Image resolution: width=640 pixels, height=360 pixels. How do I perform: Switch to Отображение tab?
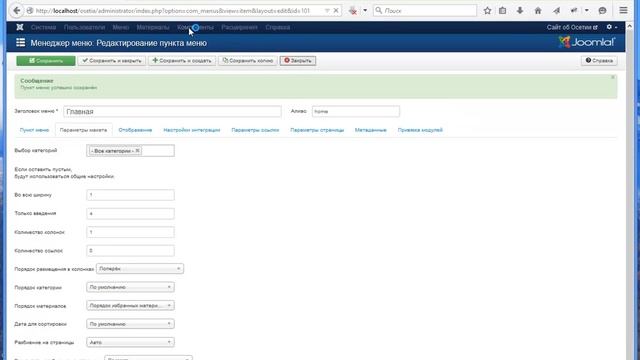[135, 130]
